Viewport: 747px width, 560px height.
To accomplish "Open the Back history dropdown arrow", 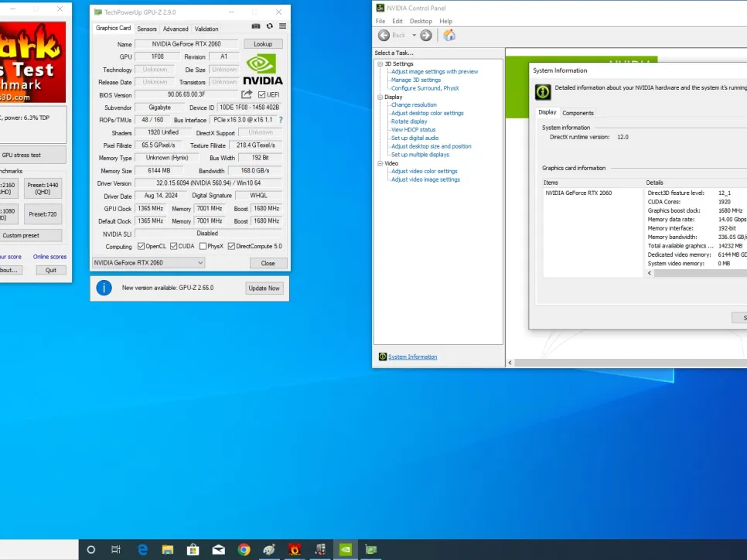I will tap(414, 36).
